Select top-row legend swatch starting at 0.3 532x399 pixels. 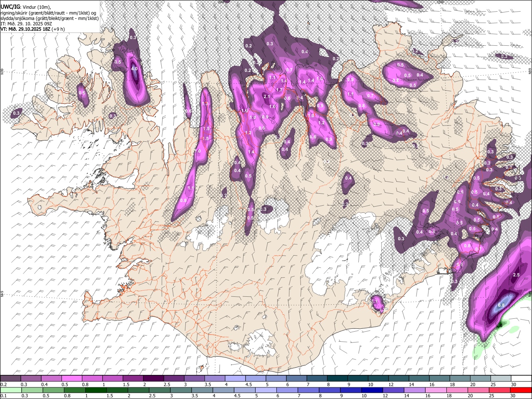point(31,378)
